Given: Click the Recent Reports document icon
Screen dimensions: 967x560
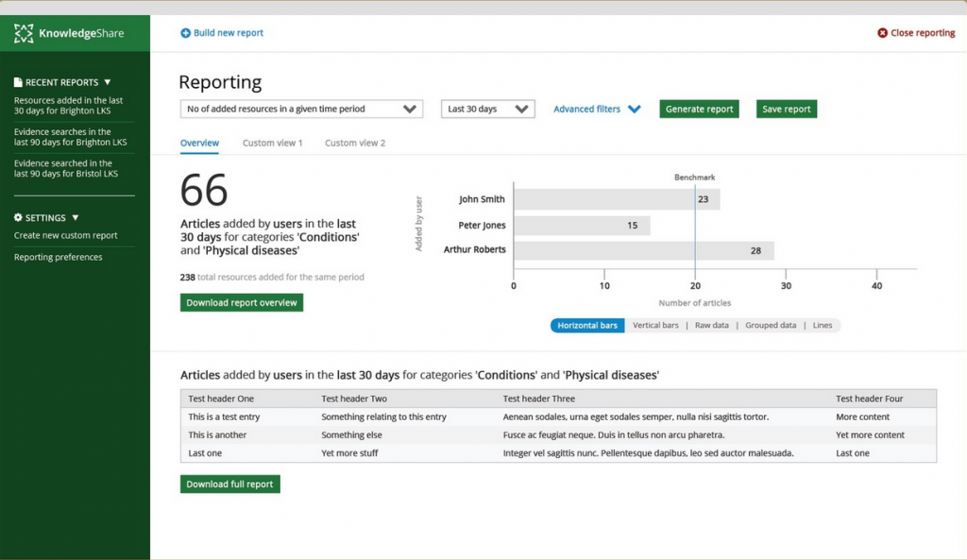Looking at the screenshot, I should [18, 82].
